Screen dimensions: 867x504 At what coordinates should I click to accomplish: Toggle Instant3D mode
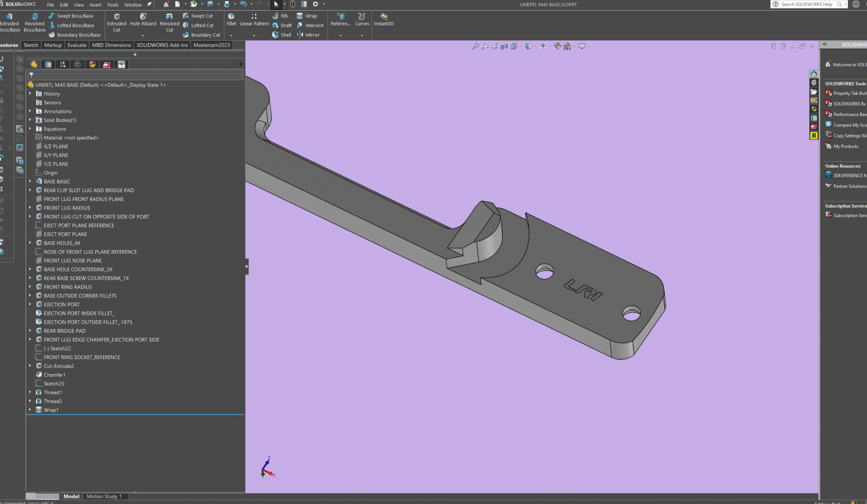(x=384, y=19)
